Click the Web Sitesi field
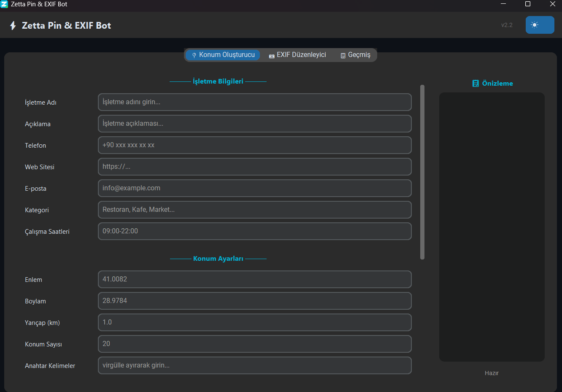 point(255,167)
